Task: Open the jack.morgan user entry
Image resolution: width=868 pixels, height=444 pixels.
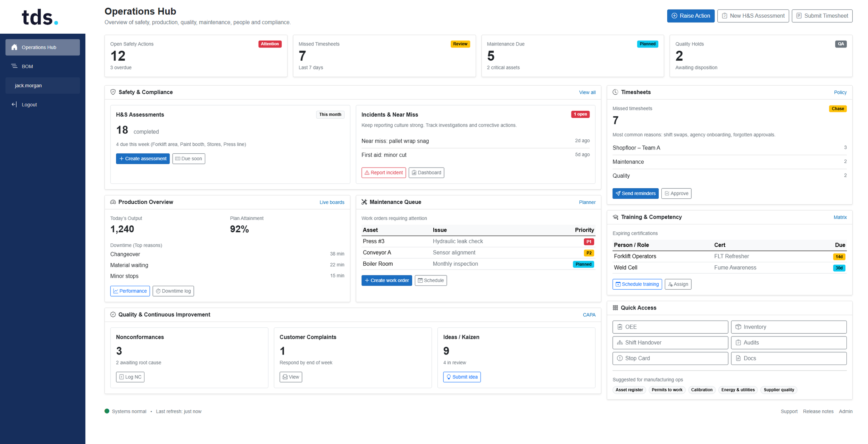Action: pos(42,85)
